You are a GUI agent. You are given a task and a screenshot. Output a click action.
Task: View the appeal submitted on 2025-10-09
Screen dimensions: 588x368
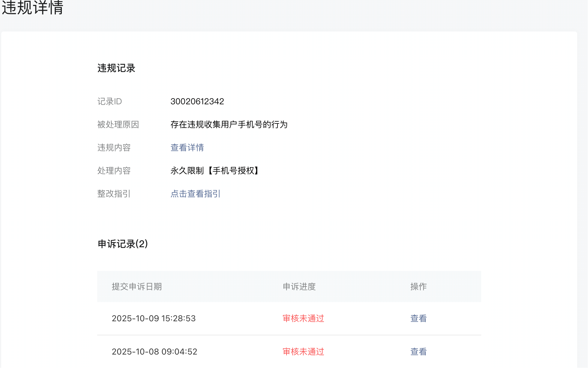click(x=418, y=318)
